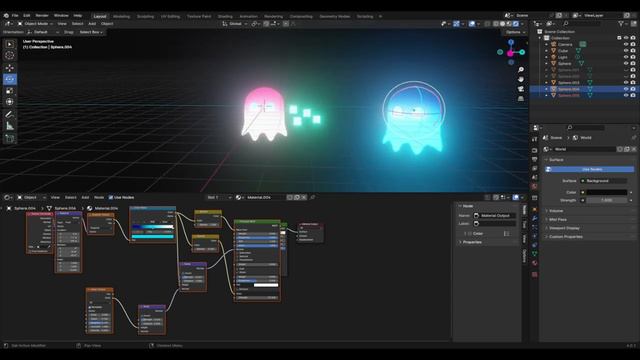Unlink world datablock with the X icon
The image size is (640, 360).
pyautogui.click(x=633, y=149)
